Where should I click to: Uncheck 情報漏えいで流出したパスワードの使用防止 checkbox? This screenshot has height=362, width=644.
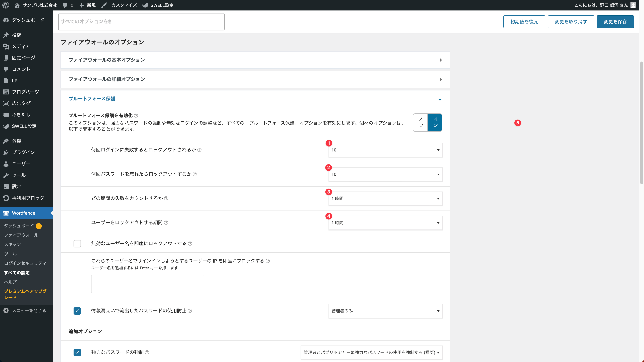coord(77,311)
